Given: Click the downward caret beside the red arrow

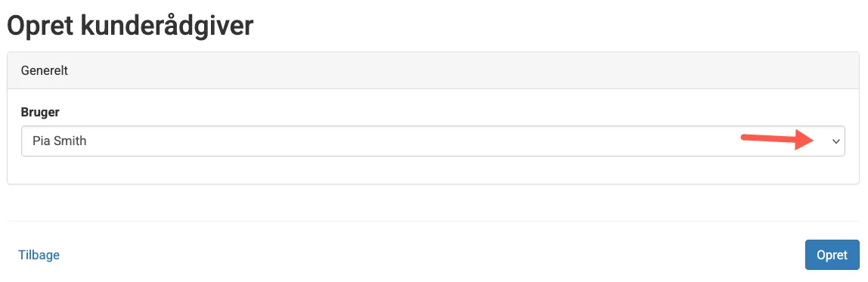Looking at the screenshot, I should click(x=836, y=141).
